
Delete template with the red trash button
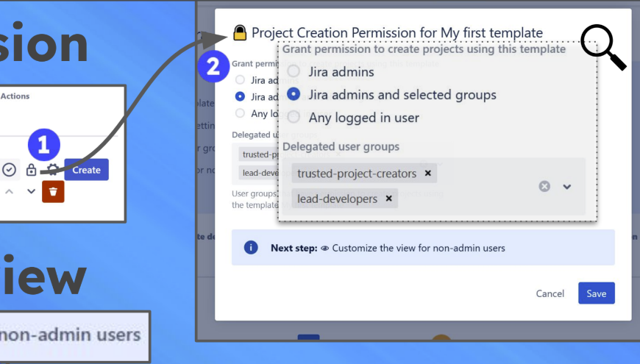[x=53, y=191]
